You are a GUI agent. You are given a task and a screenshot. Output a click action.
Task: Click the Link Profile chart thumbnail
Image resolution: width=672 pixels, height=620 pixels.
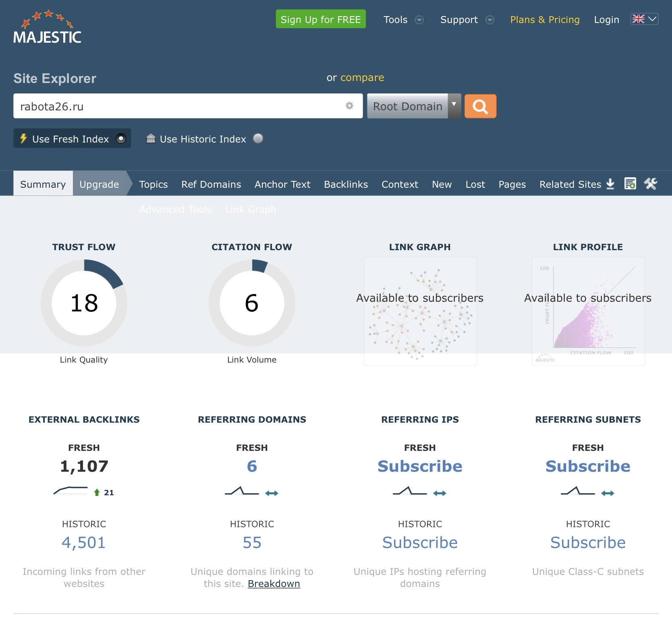coord(588,311)
